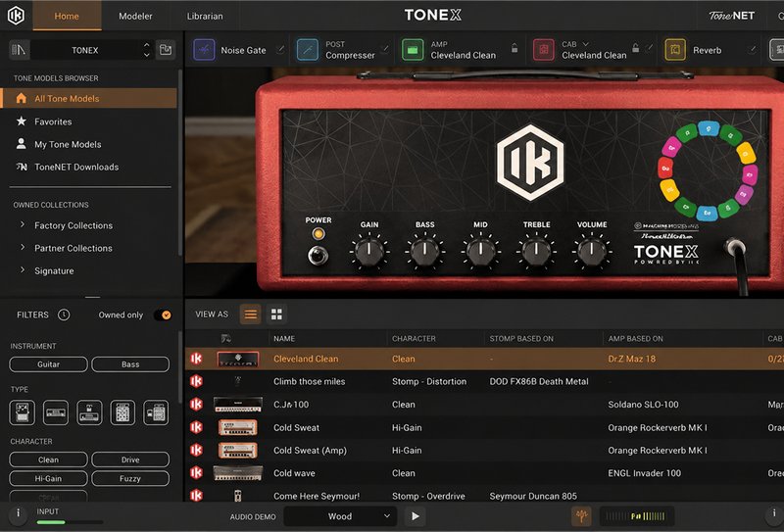This screenshot has height=532, width=784.
Task: Open the CAB dropdown chevron
Action: pyautogui.click(x=585, y=44)
